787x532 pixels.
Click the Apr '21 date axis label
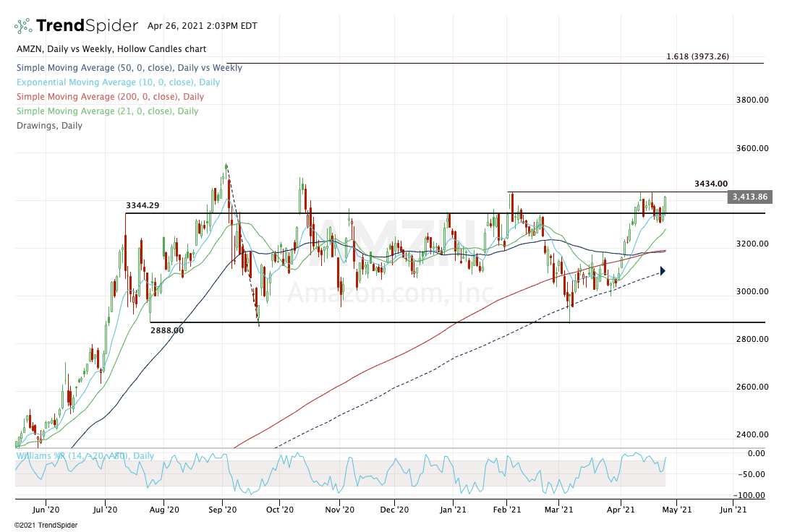point(621,510)
